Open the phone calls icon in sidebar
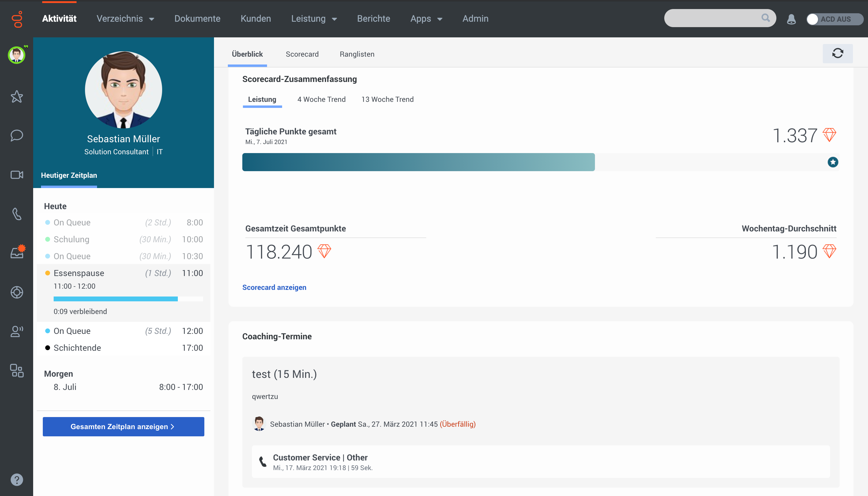Image resolution: width=868 pixels, height=496 pixels. pos(16,214)
